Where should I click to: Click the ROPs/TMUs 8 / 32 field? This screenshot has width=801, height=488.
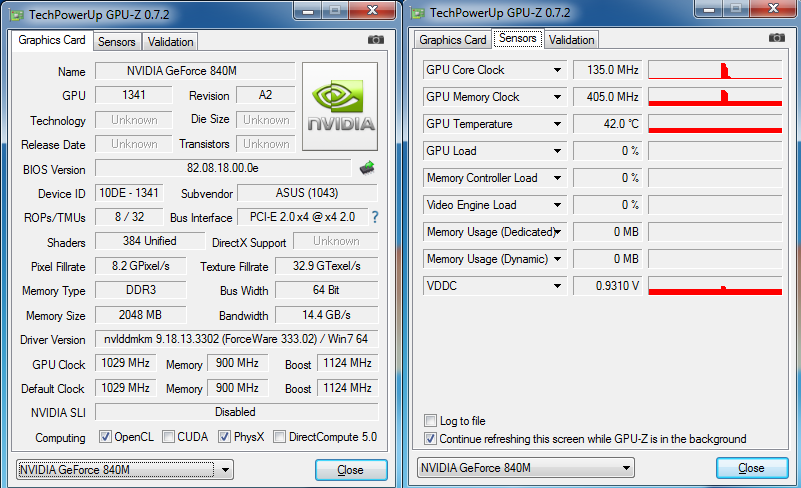pos(129,217)
